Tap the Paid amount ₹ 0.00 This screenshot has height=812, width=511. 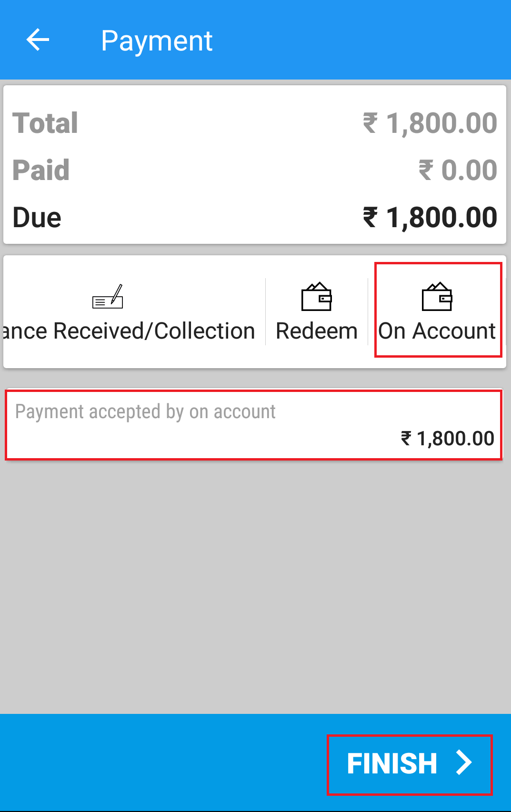point(458,170)
